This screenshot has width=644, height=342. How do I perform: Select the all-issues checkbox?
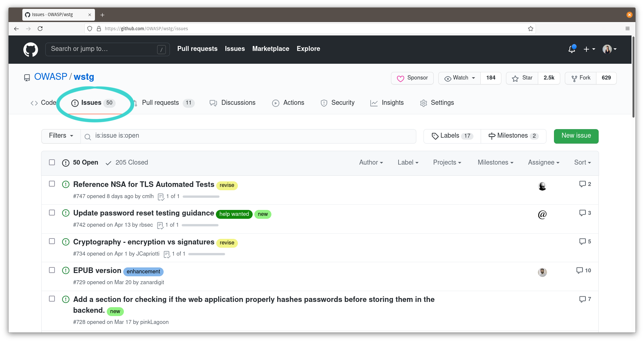pyautogui.click(x=52, y=162)
